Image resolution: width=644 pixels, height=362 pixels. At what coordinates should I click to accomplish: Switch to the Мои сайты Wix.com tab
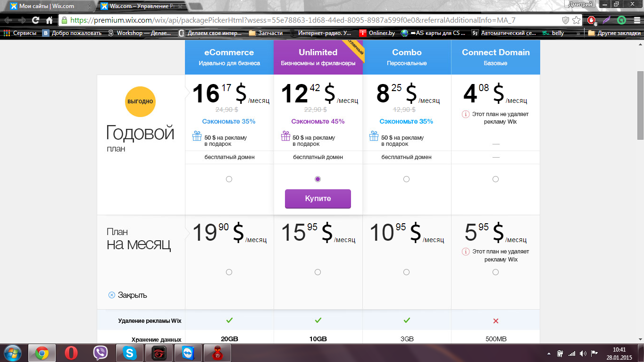pos(46,6)
